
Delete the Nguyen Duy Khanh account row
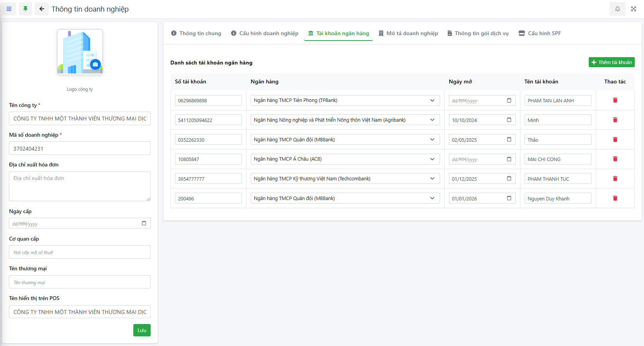tap(615, 198)
